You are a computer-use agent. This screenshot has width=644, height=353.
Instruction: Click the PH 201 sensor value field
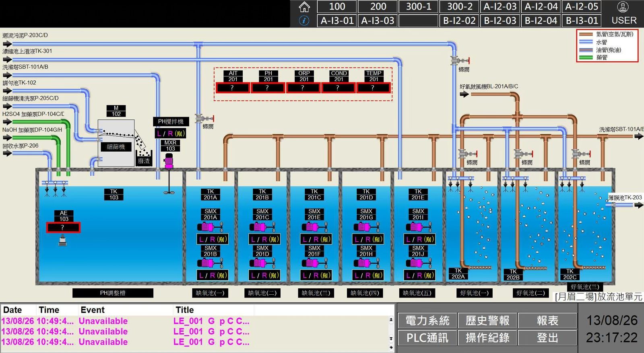pyautogui.click(x=268, y=88)
